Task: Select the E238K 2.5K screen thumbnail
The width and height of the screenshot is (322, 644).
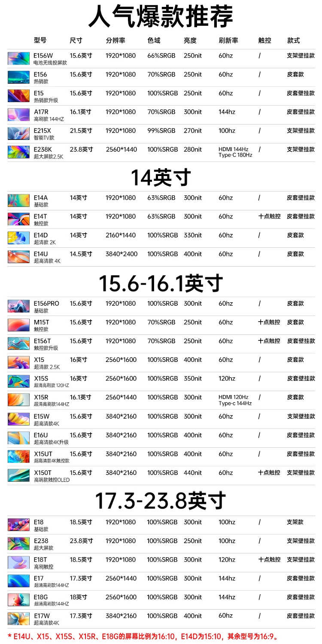Action: tap(18, 152)
